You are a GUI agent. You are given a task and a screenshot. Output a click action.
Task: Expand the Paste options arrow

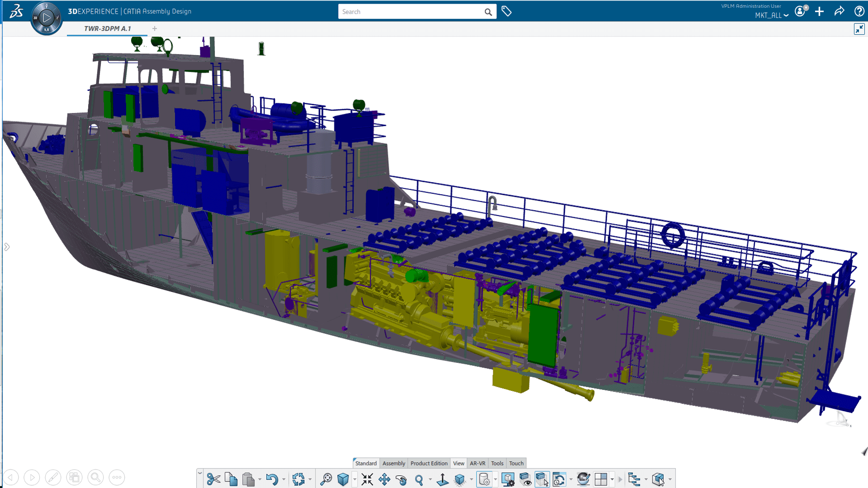260,479
